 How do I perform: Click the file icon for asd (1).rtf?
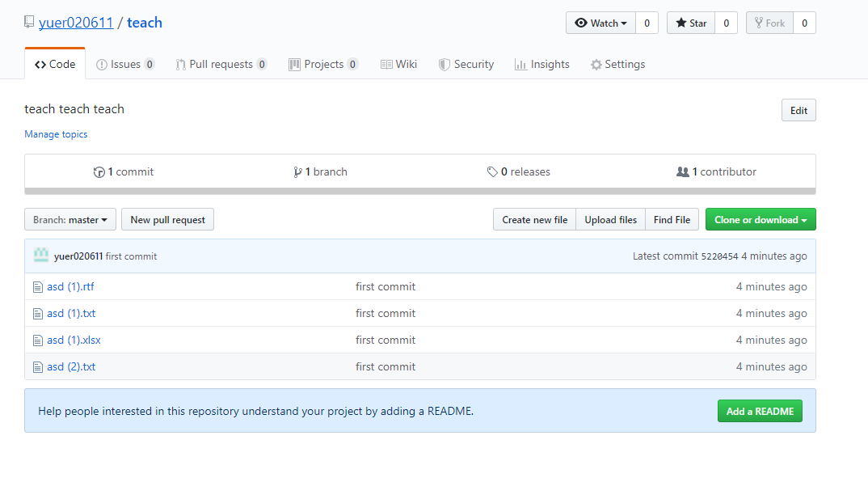38,287
